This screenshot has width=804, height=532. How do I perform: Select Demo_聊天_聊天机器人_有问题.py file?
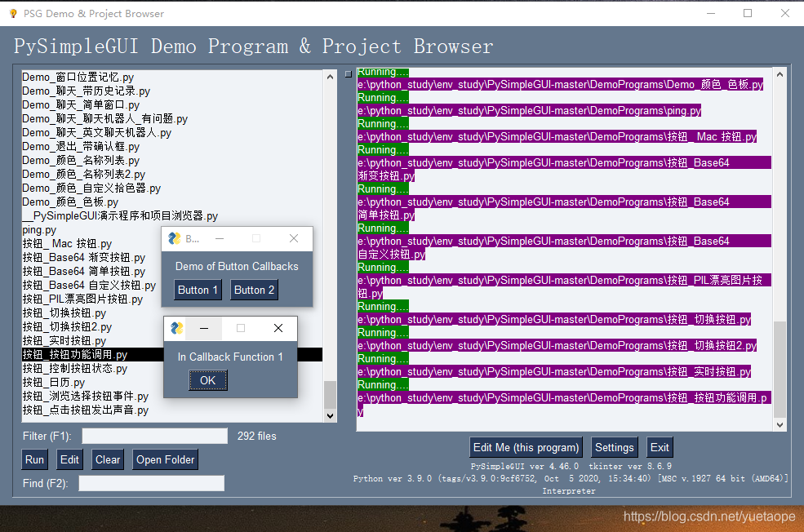click(171, 118)
